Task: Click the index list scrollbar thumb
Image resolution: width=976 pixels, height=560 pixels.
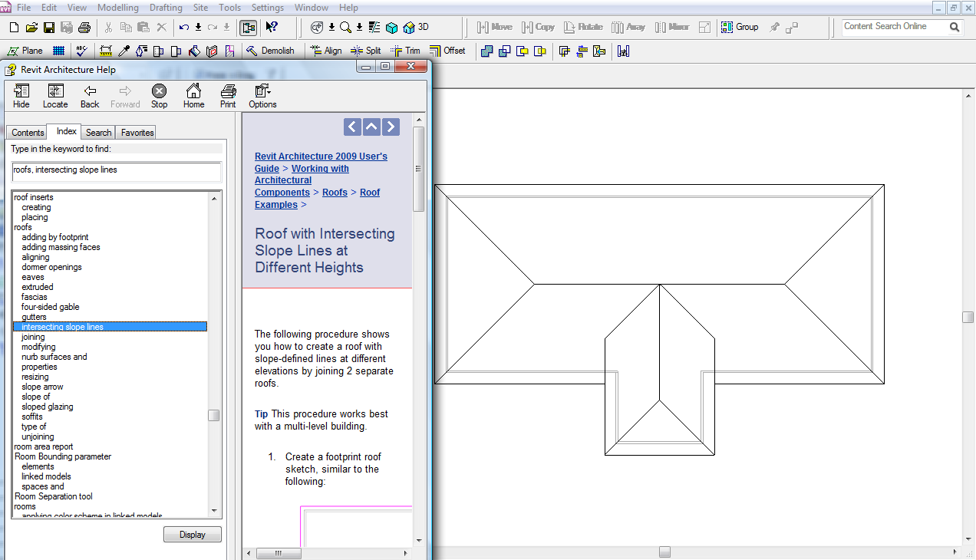Action: pos(214,415)
